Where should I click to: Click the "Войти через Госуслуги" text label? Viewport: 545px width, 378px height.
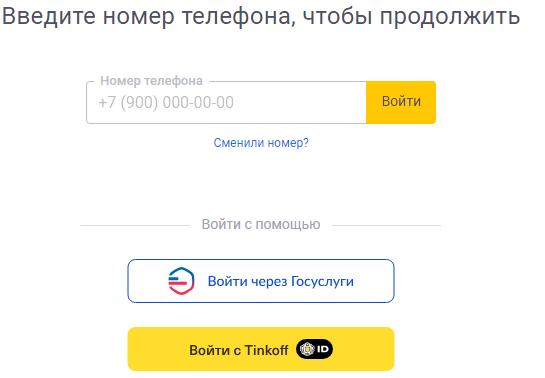[280, 281]
